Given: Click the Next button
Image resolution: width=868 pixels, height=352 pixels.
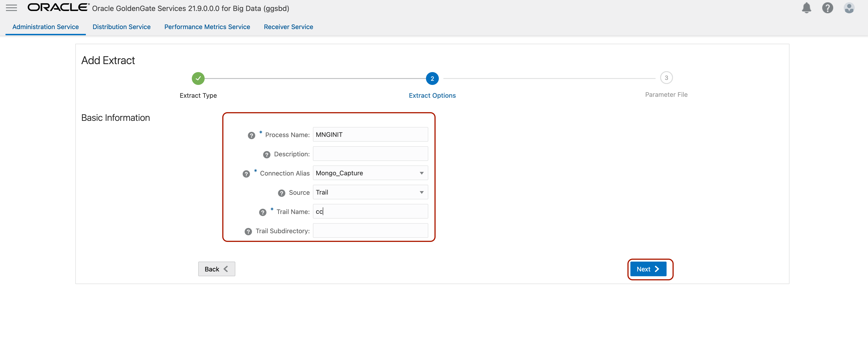Looking at the screenshot, I should (x=648, y=269).
